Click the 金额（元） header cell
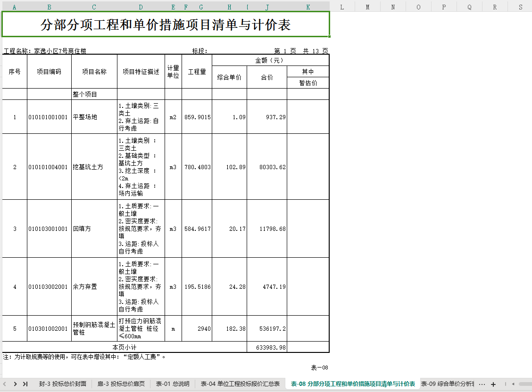 270,60
